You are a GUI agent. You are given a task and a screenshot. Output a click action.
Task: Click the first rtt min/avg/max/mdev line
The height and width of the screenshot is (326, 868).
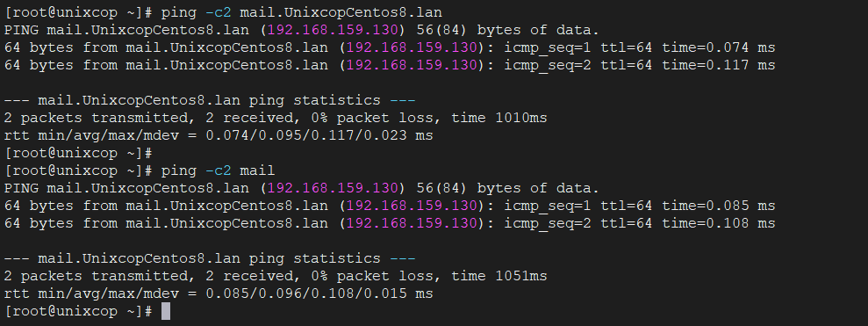point(219,135)
